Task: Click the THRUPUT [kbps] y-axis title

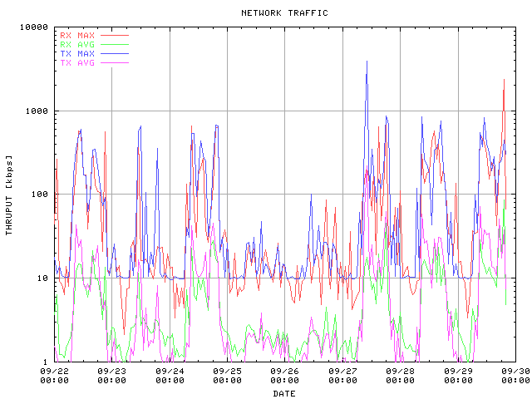Action: point(9,195)
